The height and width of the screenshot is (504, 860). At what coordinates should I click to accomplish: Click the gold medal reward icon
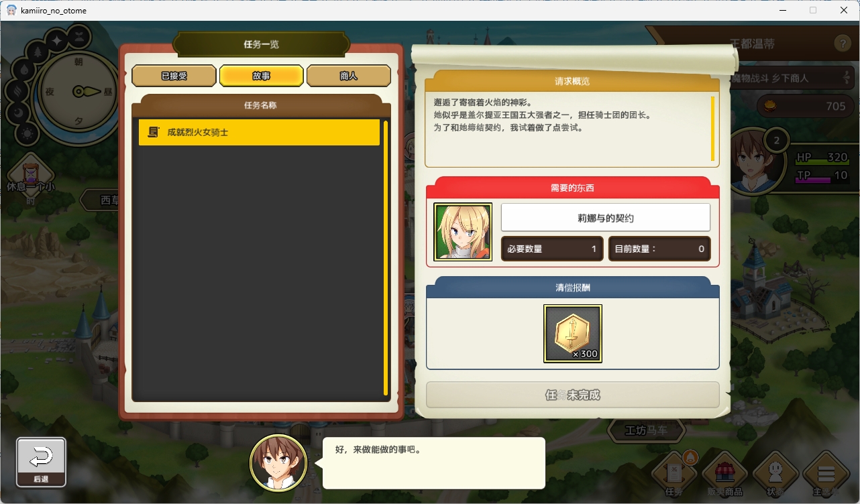pos(573,334)
